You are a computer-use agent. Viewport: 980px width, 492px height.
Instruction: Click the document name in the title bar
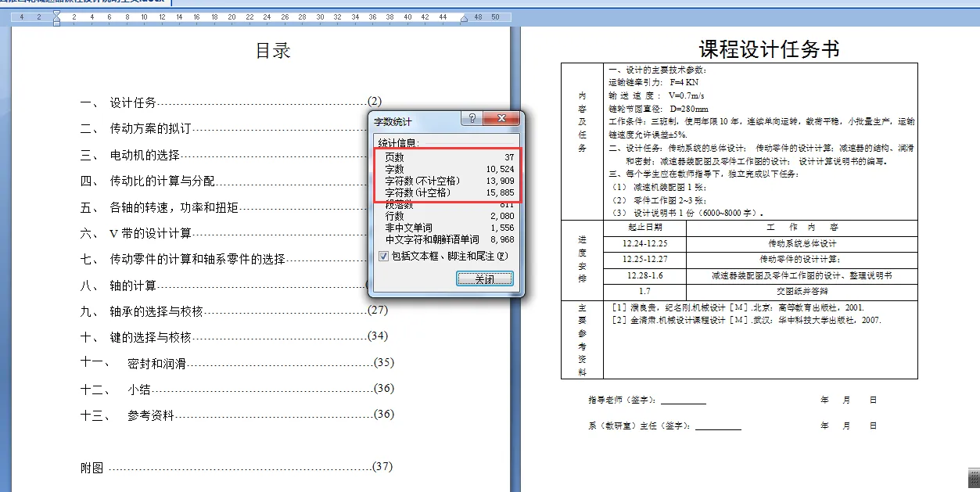click(x=82, y=2)
